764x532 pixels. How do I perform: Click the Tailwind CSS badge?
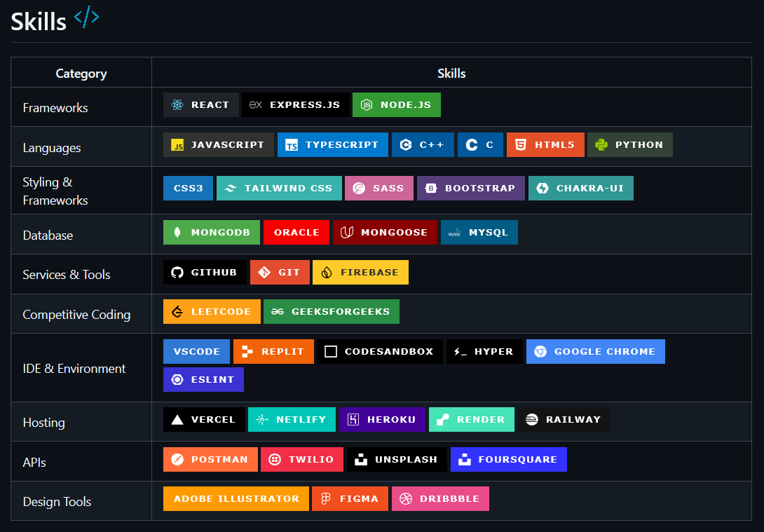pyautogui.click(x=279, y=188)
